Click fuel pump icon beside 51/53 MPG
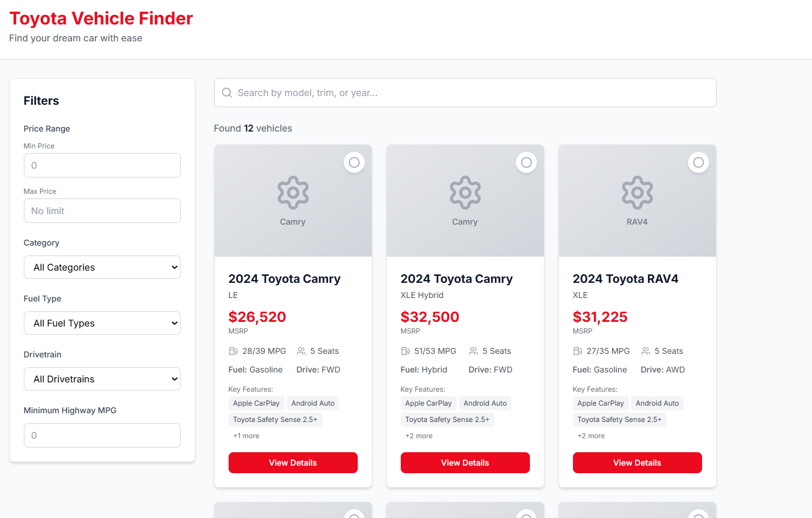812x518 pixels. click(405, 351)
